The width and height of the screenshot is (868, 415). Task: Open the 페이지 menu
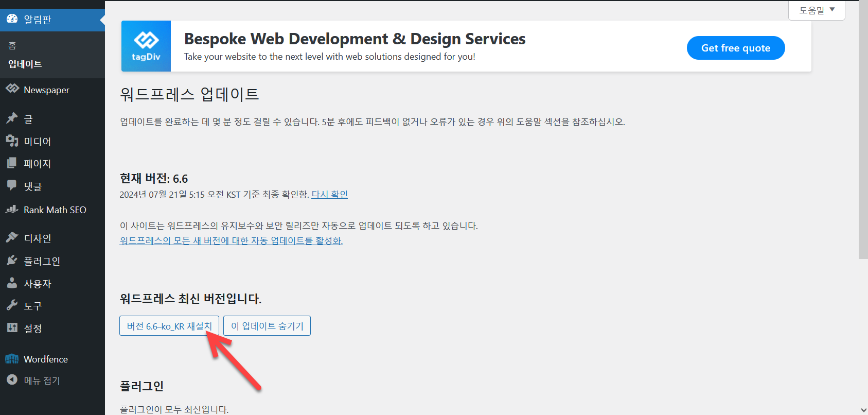52,164
